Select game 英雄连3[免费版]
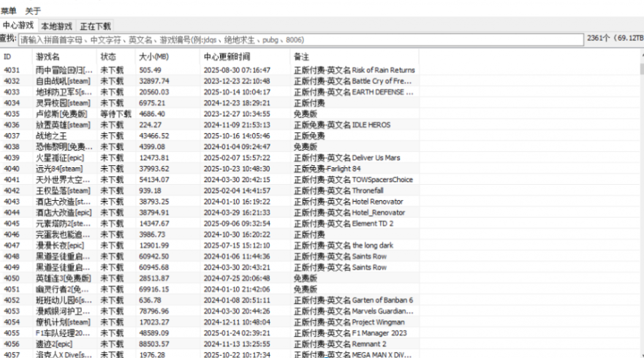This screenshot has height=358, width=644. point(63,278)
